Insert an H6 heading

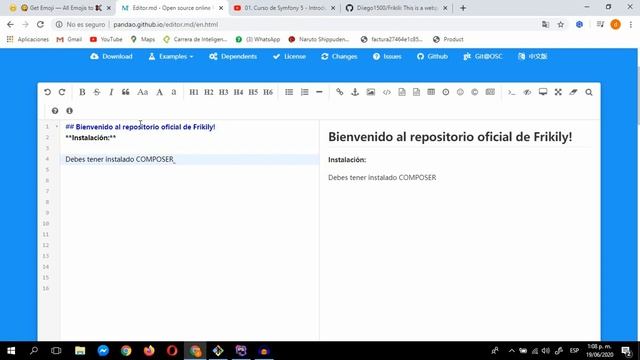click(268, 92)
